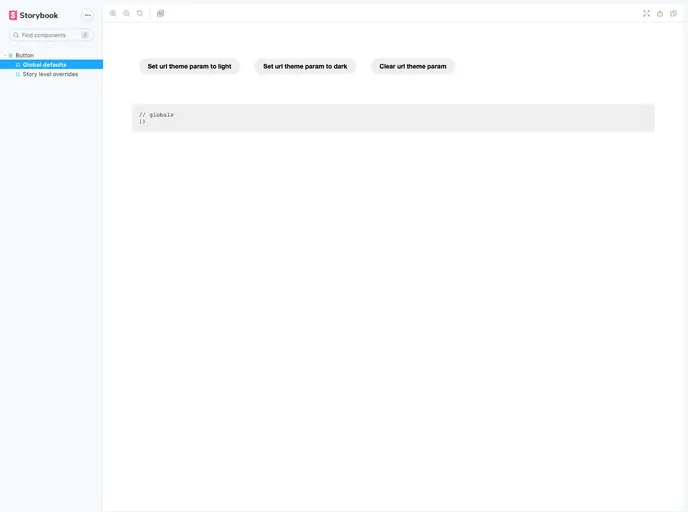Click the Clear url theme param button
Viewport: 688px width, 512px height.
[x=413, y=66]
